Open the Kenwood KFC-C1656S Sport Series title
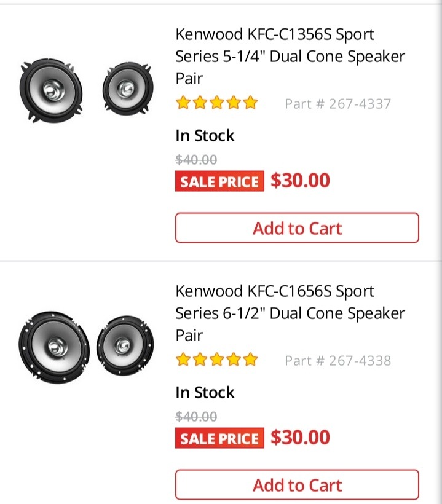Viewport: 442px width, 504px height. click(x=290, y=313)
